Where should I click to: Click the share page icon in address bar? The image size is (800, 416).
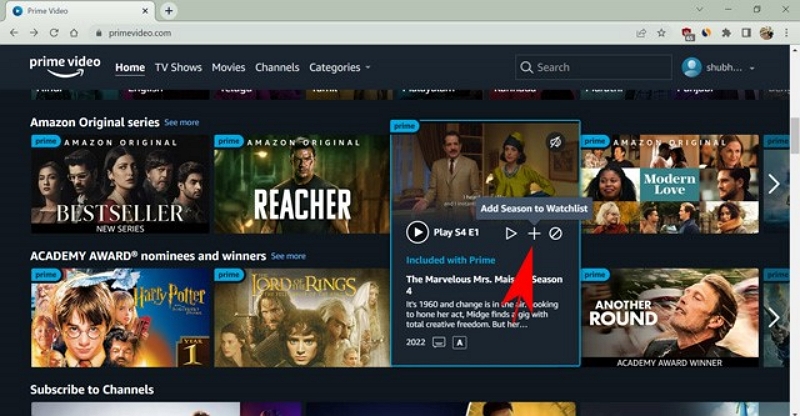tap(641, 33)
